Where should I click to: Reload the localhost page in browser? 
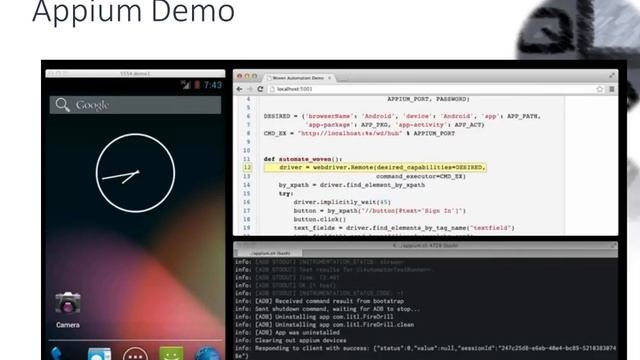pos(260,89)
